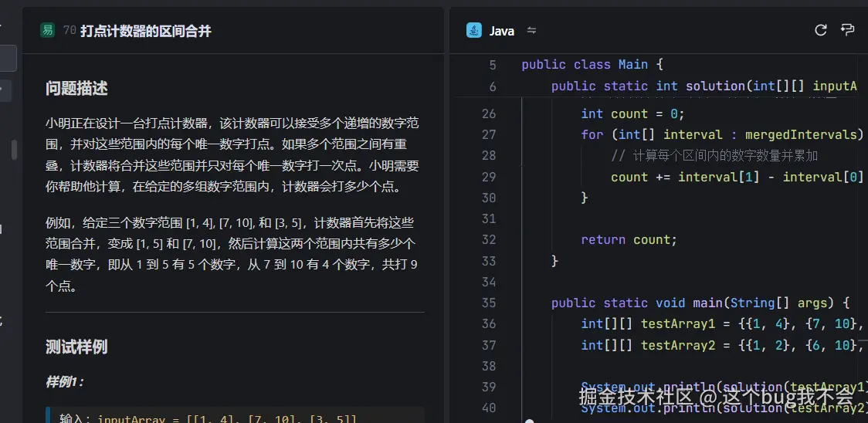868x423 pixels.
Task: Click the Java language logo icon
Action: [474, 30]
